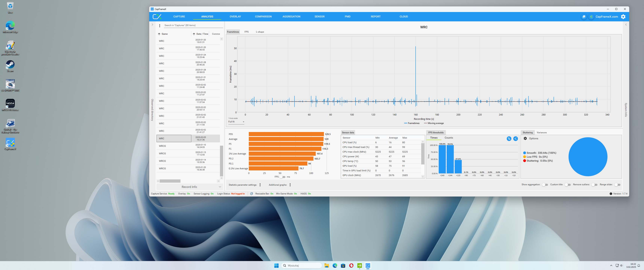Open the screenshot gallery icon in header

point(584,17)
